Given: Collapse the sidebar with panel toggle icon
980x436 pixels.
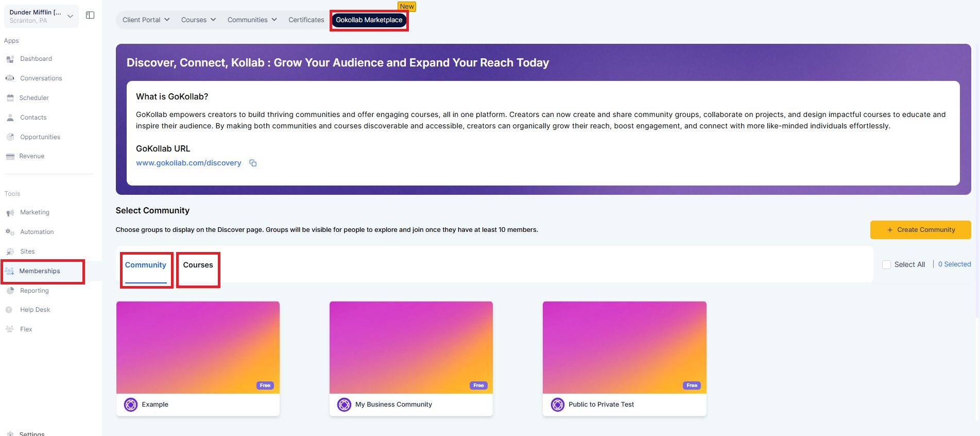Looking at the screenshot, I should click(90, 15).
